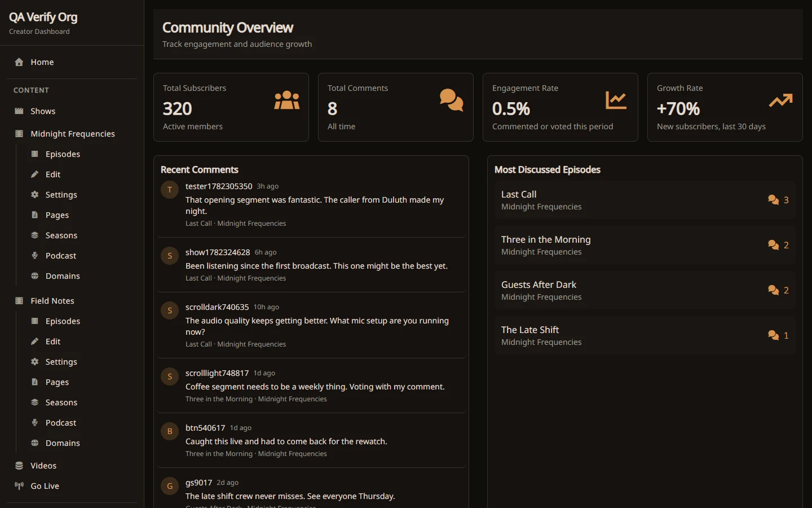Click Domains globe icon under Midnight Frequencies
The height and width of the screenshot is (508, 812).
point(34,276)
